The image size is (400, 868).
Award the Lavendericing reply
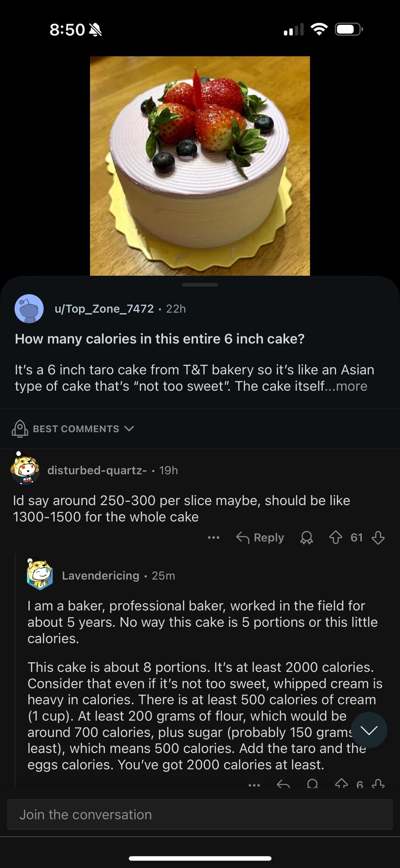point(313,784)
